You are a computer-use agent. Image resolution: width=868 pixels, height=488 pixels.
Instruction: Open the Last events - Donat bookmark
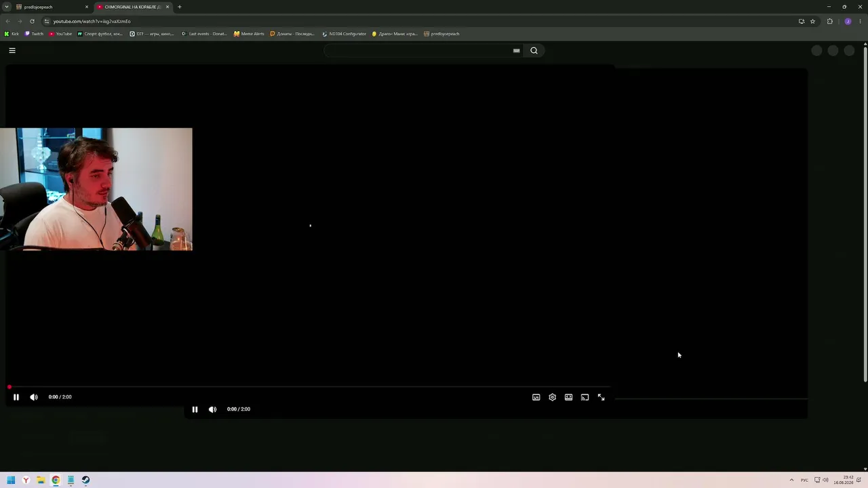(204, 34)
